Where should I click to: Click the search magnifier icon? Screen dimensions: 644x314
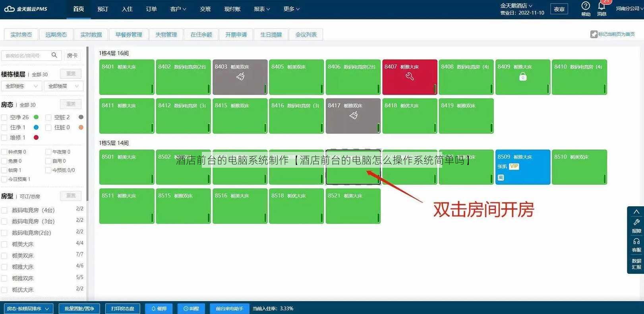(54, 55)
